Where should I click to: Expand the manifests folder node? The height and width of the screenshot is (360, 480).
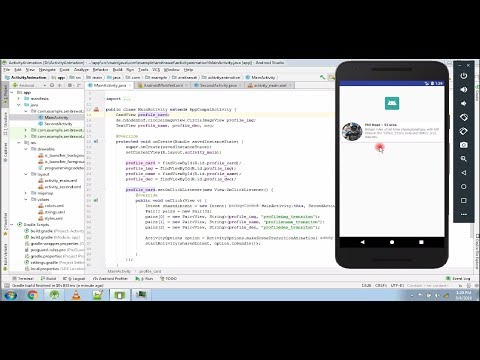(x=19, y=99)
